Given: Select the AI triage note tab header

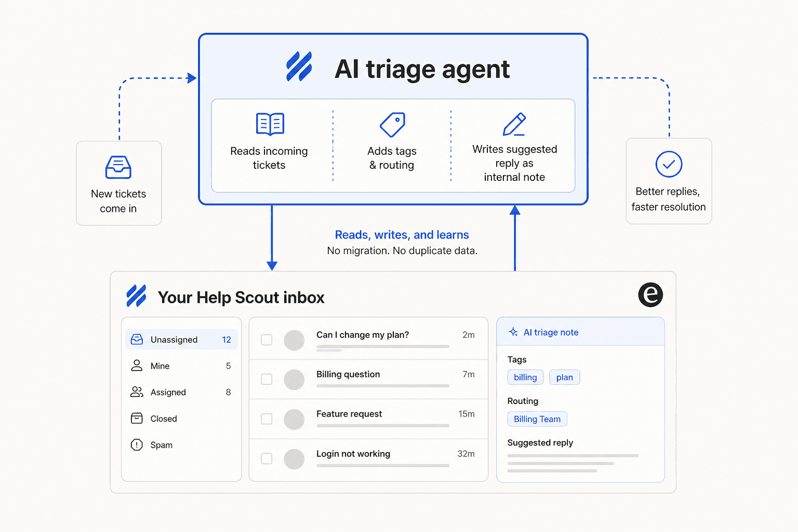Looking at the screenshot, I should tap(580, 331).
